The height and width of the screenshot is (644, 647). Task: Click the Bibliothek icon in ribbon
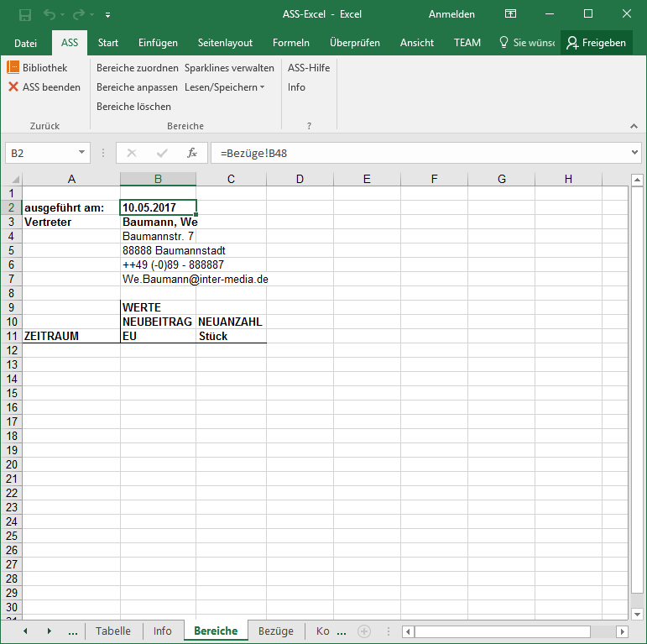13,67
